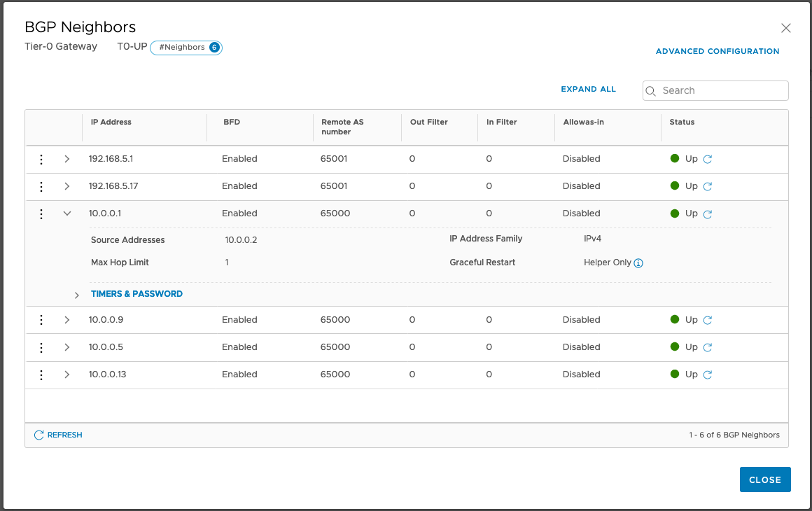Click Refresh at table bottom
This screenshot has height=511, width=812.
[58, 435]
